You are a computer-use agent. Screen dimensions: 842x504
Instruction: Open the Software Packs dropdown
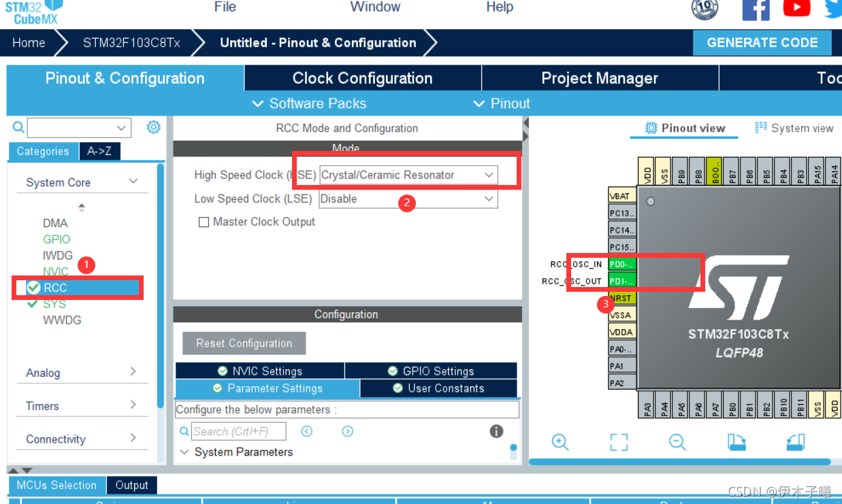(309, 103)
